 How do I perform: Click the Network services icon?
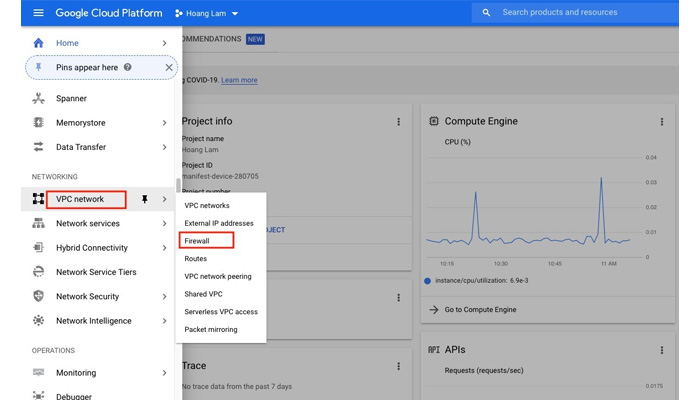point(38,223)
